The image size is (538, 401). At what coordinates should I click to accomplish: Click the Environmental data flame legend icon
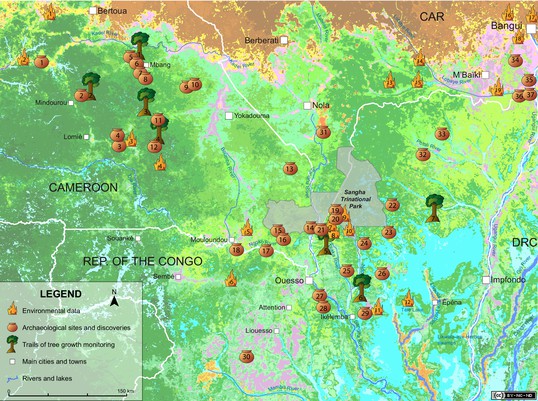click(13, 309)
